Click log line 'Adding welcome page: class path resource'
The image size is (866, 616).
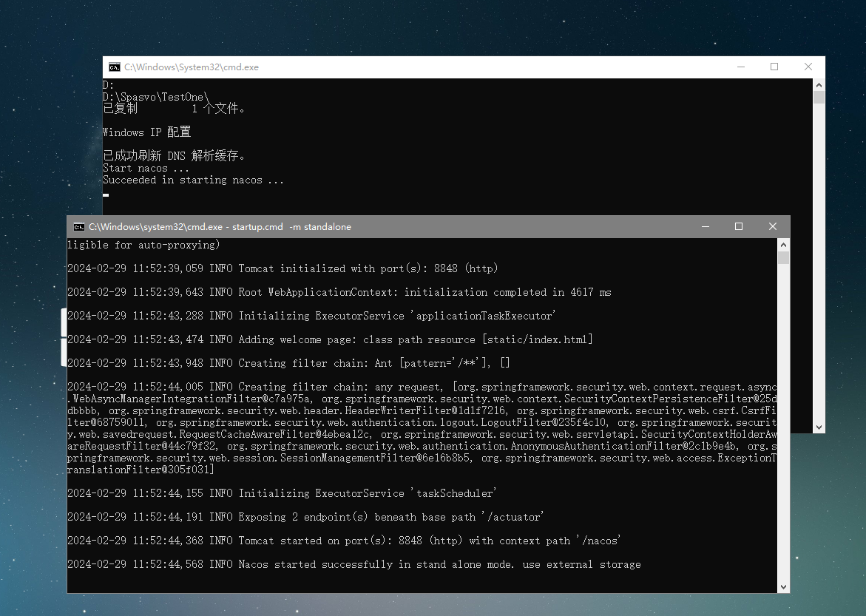coord(331,339)
